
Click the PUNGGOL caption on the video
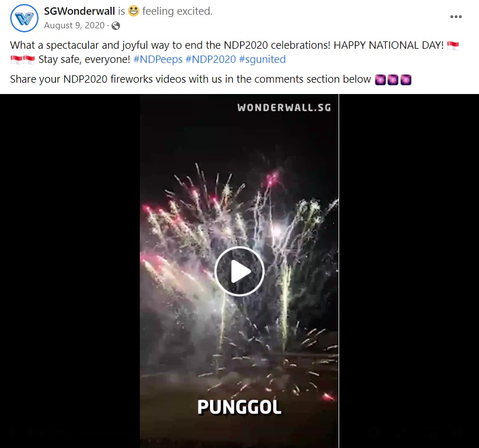tap(239, 407)
